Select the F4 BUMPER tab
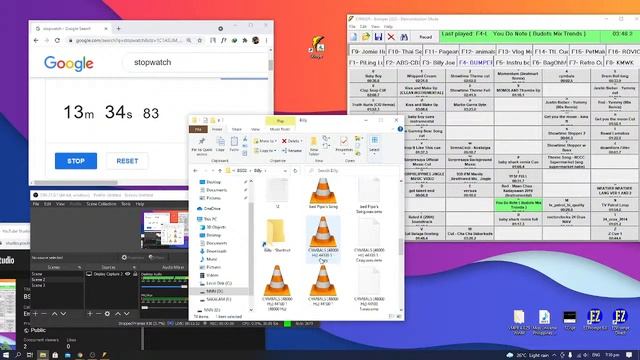The height and width of the screenshot is (360, 640). [475, 62]
